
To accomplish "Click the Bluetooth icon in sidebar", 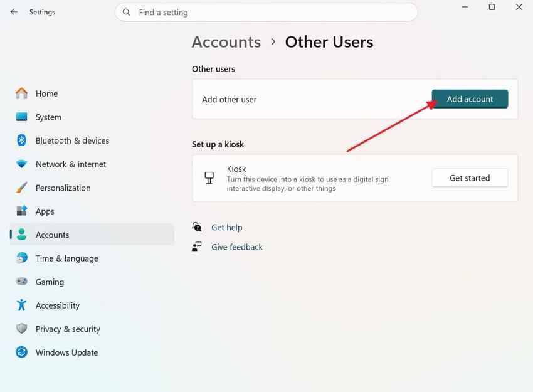I will pos(21,140).
